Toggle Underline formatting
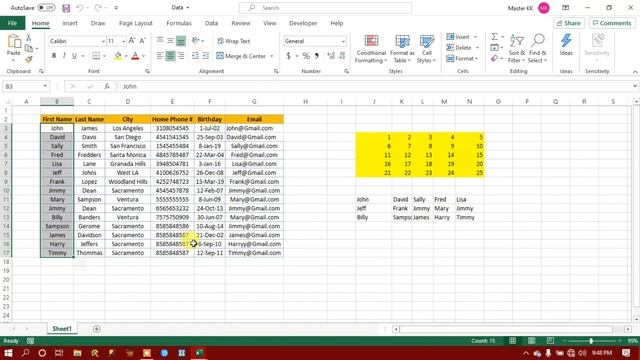This screenshot has width=640, height=360. pos(74,56)
